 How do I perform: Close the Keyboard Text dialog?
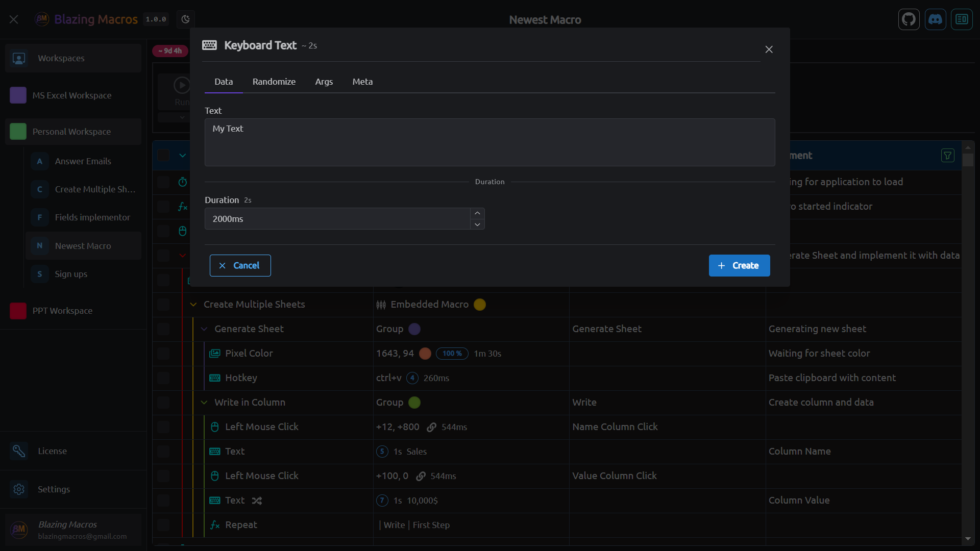769,49
